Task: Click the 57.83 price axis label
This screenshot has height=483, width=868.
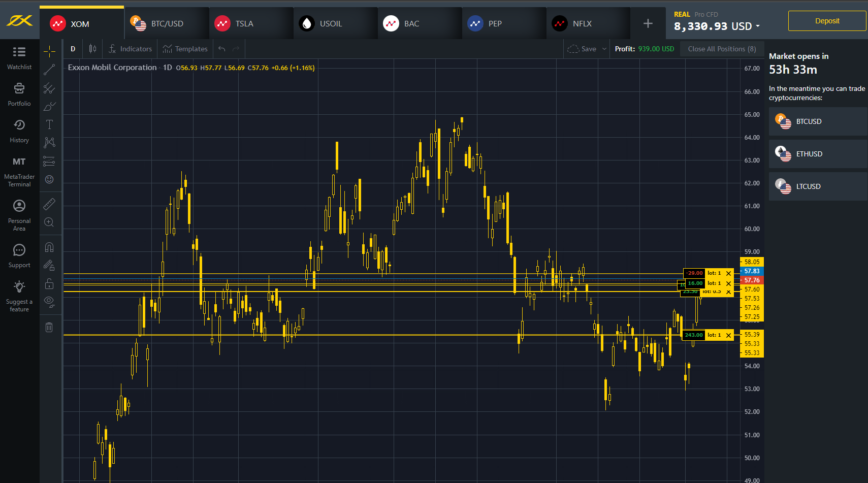Action: (752, 271)
